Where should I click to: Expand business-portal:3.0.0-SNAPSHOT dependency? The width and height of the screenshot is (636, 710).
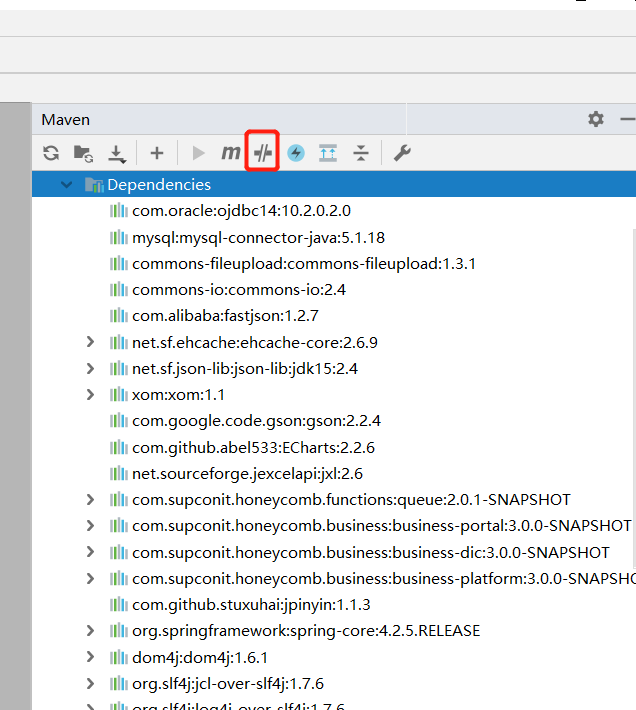coord(90,525)
